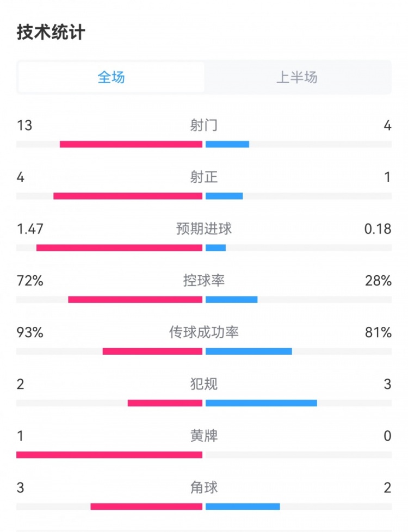
Task: Click the red bar under 黄牌
Action: click(x=109, y=455)
